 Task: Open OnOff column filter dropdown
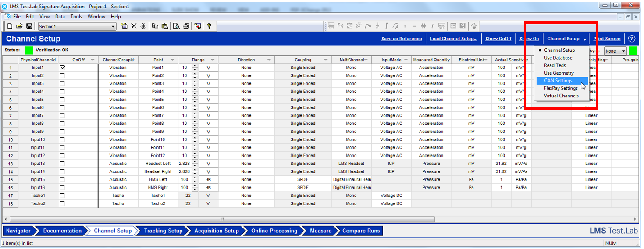pyautogui.click(x=92, y=60)
